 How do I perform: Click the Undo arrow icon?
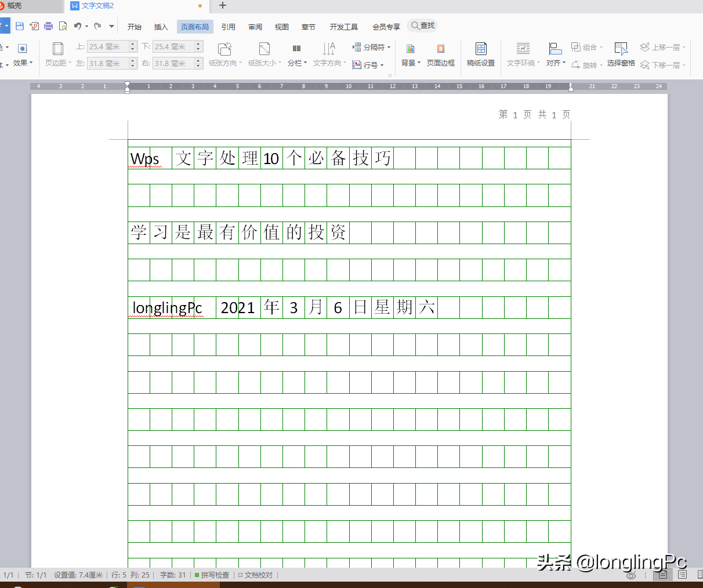78,26
